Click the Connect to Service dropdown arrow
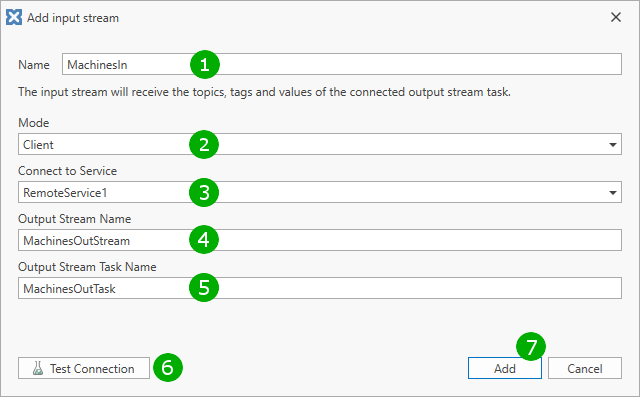The image size is (640, 397). [612, 193]
